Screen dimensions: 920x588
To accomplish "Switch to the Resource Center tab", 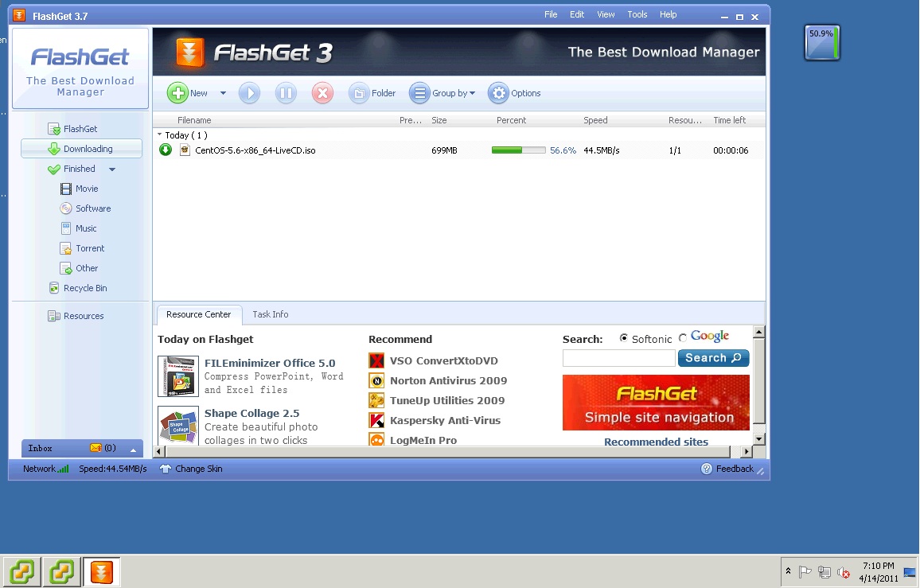I will pyautogui.click(x=199, y=314).
